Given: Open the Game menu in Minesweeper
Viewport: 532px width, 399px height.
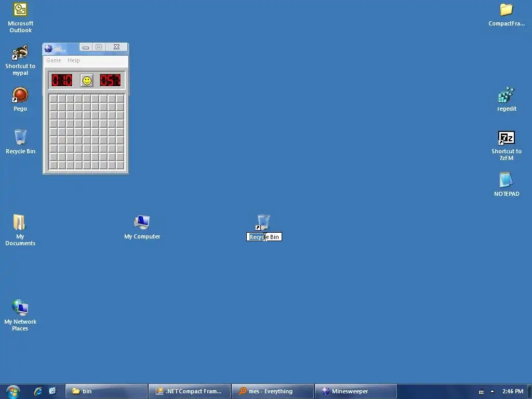Looking at the screenshot, I should (x=54, y=60).
